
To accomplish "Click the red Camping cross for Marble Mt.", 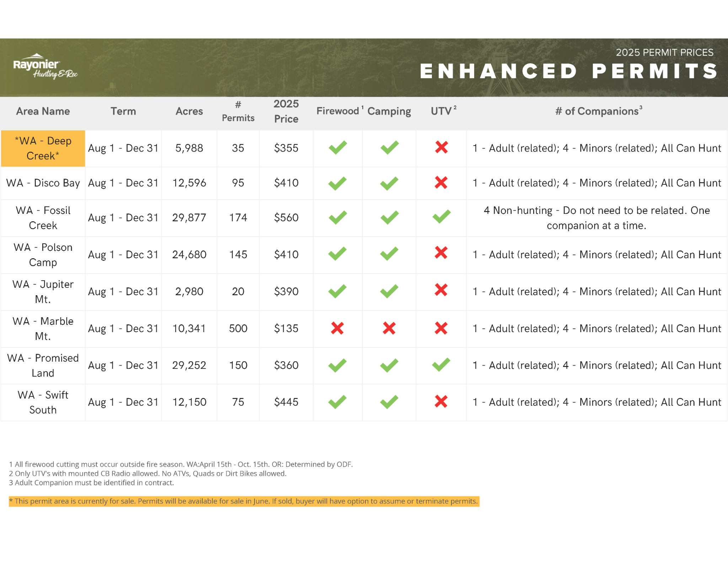I will coord(389,328).
